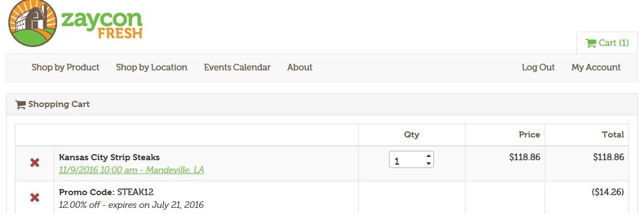Click the Total column header
The height and width of the screenshot is (214, 644).
[613, 135]
